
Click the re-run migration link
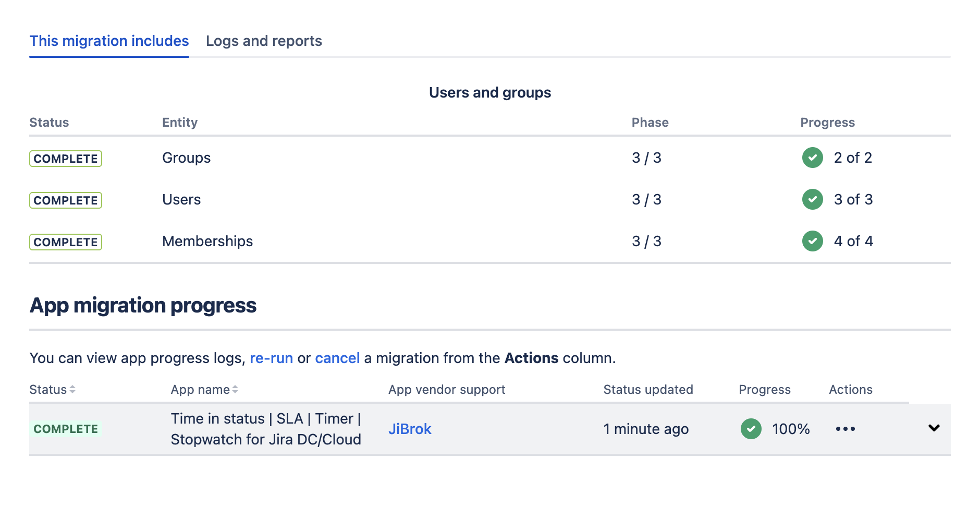(x=271, y=358)
